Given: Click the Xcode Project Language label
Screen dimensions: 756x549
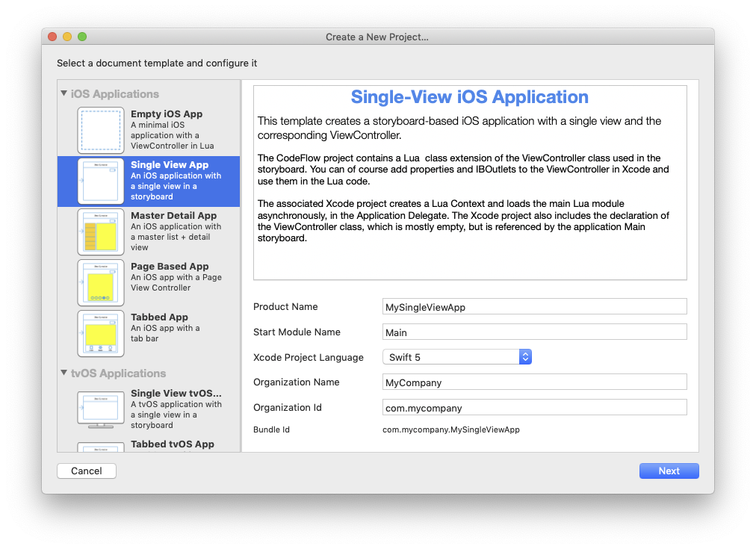Looking at the screenshot, I should 308,357.
